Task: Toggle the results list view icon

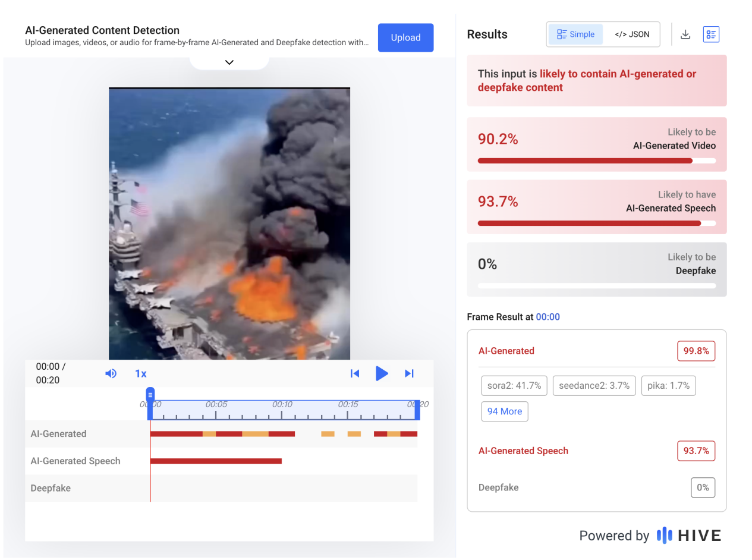Action: (711, 34)
